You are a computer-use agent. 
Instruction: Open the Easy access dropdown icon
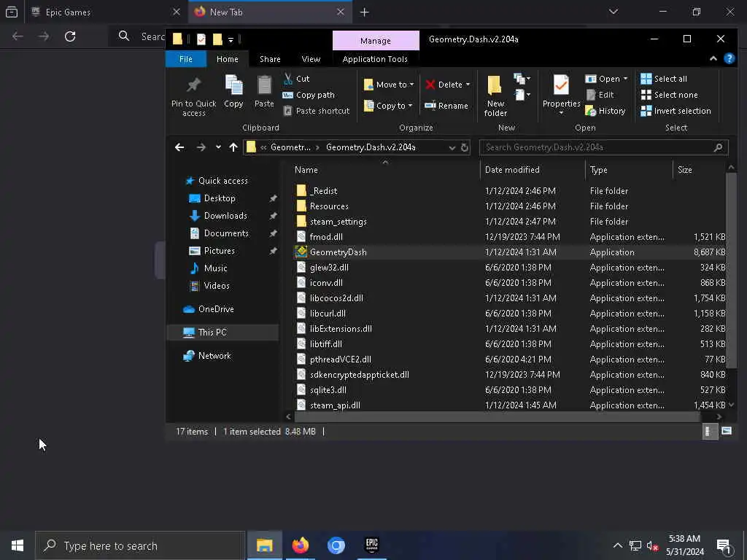[522, 95]
